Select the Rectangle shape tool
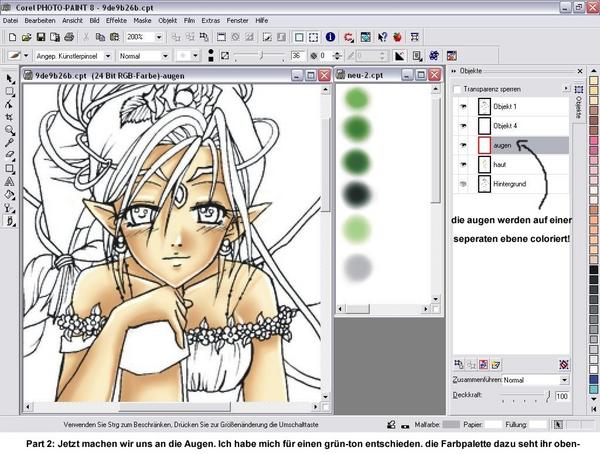 pos(10,168)
